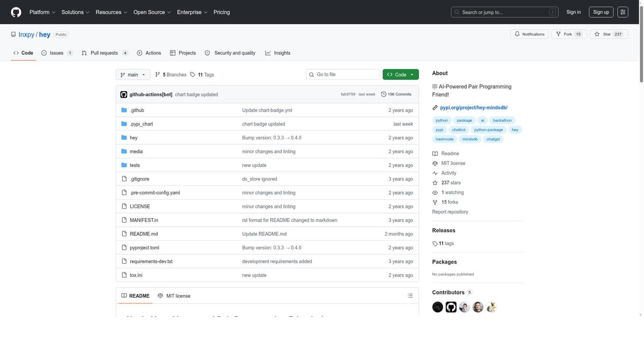Click the GitHub logo icon

point(16,12)
